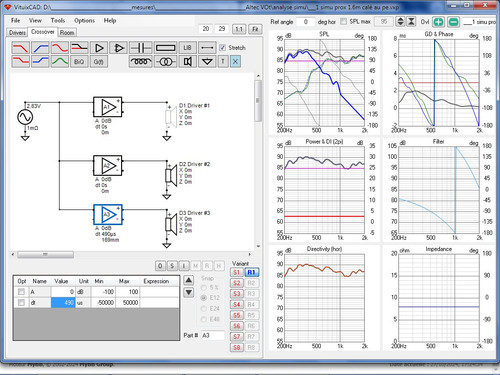This screenshot has width=500, height=375.
Task: Open the View menu
Action: coord(35,20)
